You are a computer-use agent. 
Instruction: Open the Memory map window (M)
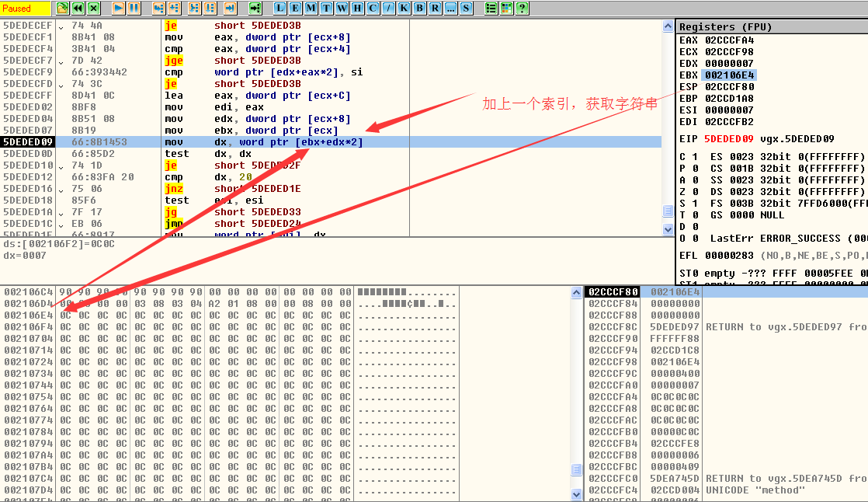311,8
